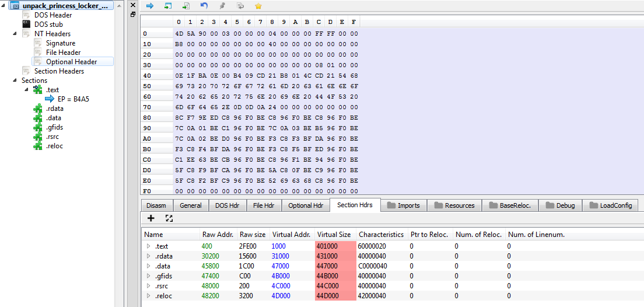Collapse the root file node in tree

coord(3,6)
